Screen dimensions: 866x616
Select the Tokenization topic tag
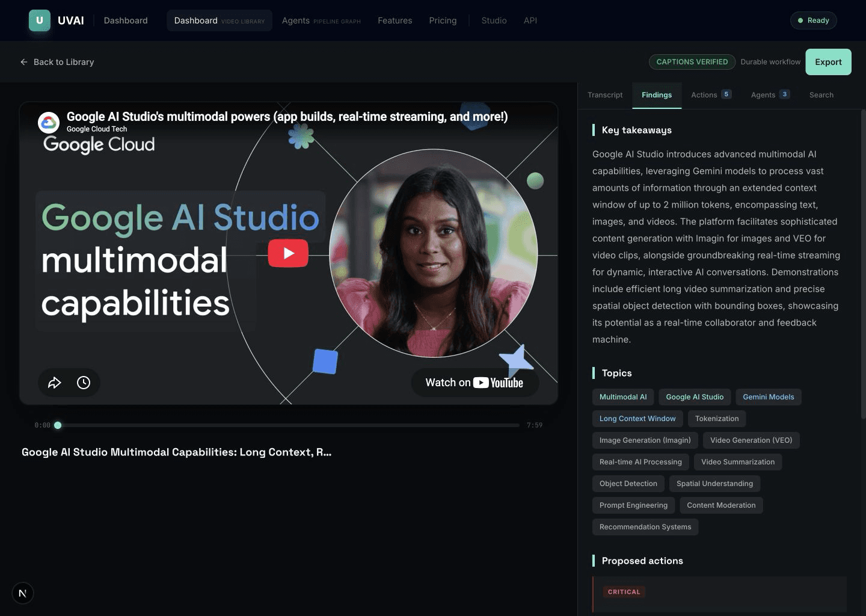point(717,419)
